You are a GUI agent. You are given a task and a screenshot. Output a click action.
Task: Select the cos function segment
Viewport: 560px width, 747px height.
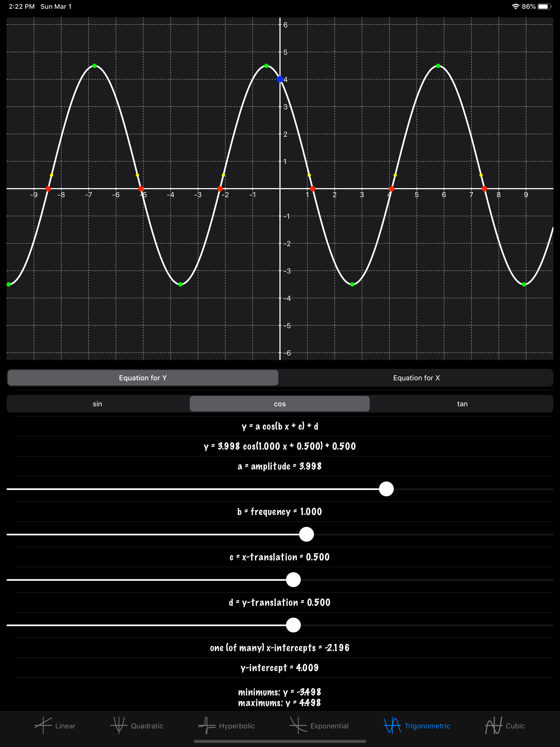280,404
